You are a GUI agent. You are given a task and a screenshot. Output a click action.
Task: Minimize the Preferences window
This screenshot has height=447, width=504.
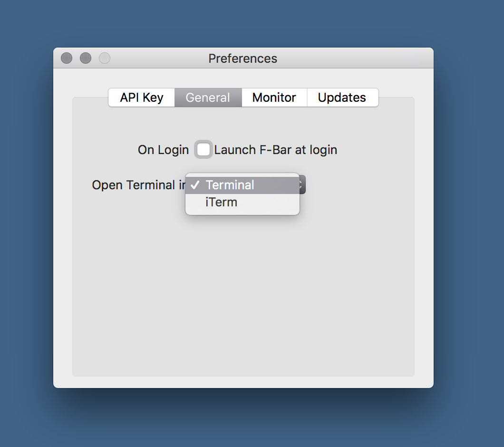tap(86, 58)
